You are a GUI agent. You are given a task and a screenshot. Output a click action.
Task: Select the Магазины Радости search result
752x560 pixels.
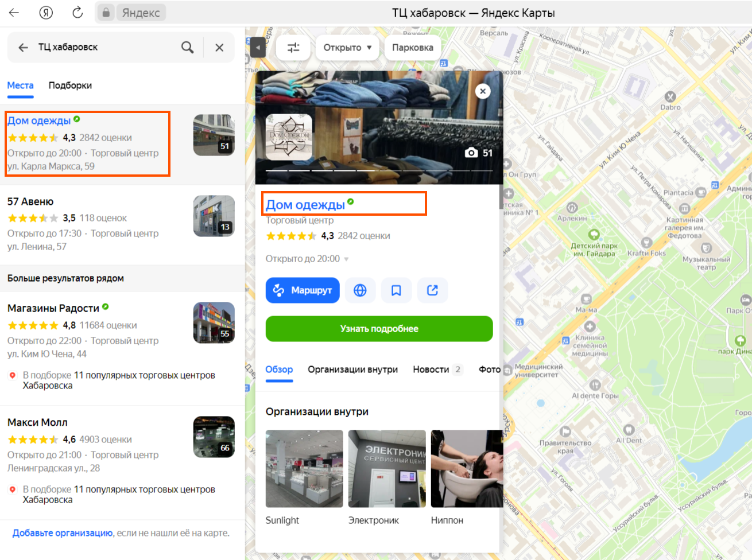pyautogui.click(x=53, y=308)
